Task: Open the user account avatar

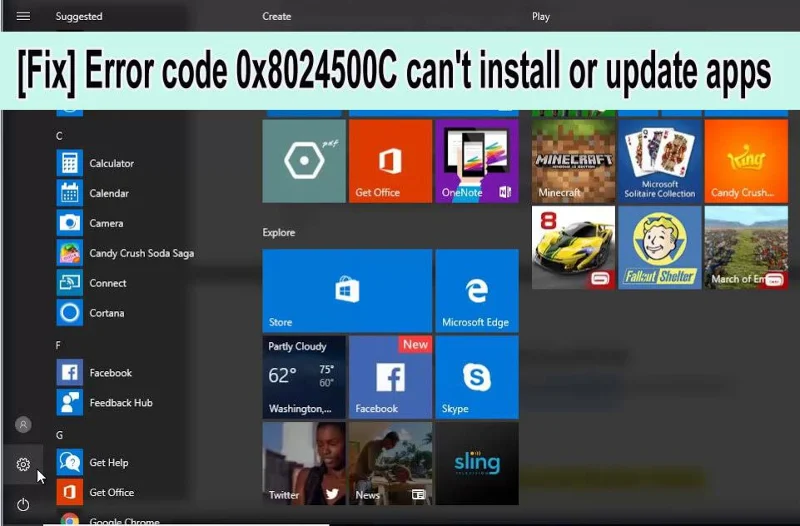Action: click(23, 424)
